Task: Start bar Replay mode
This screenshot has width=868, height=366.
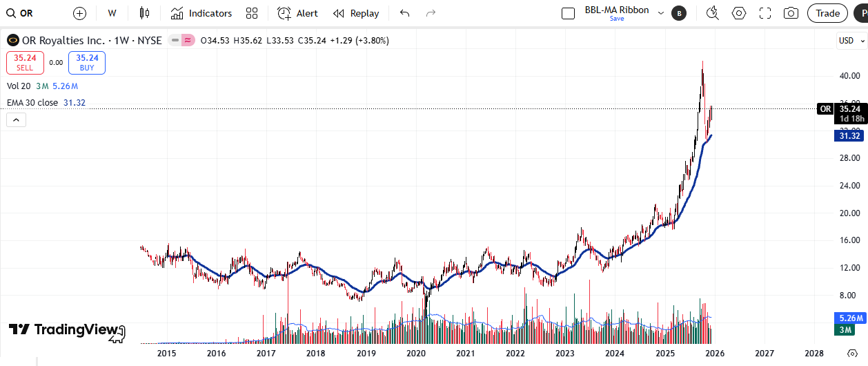Action: click(x=356, y=13)
